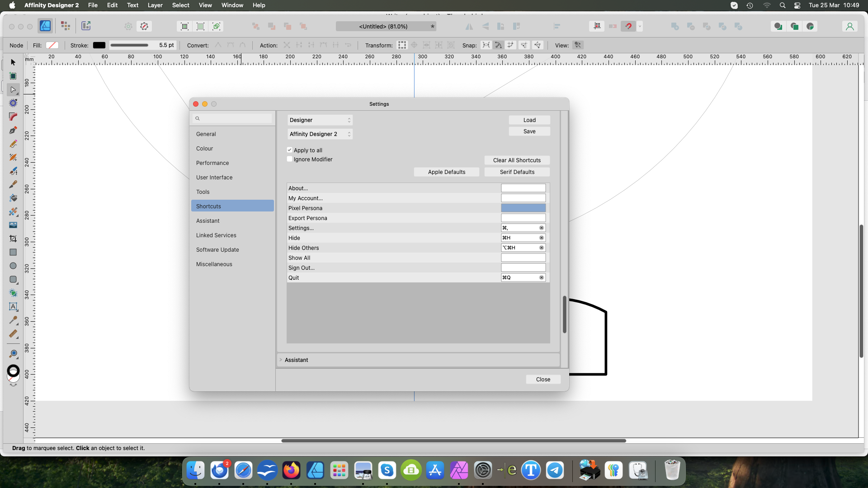Open Safari from the Dock

(x=243, y=470)
